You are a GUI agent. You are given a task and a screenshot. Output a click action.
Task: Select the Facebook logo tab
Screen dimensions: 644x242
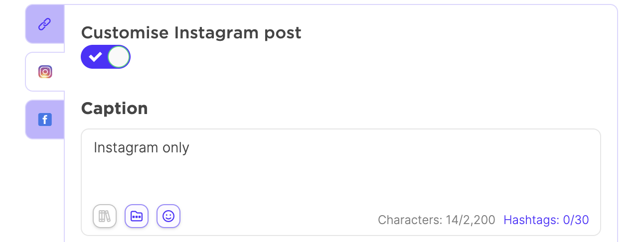pyautogui.click(x=45, y=120)
